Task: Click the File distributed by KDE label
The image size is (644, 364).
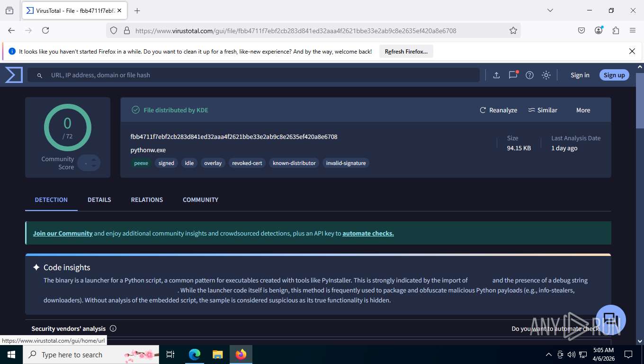Action: pos(176,110)
